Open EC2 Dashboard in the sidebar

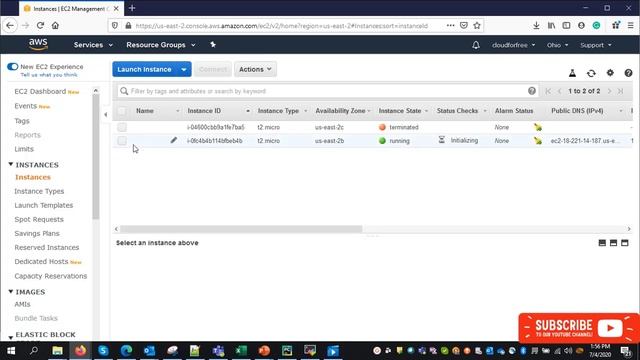(40, 91)
